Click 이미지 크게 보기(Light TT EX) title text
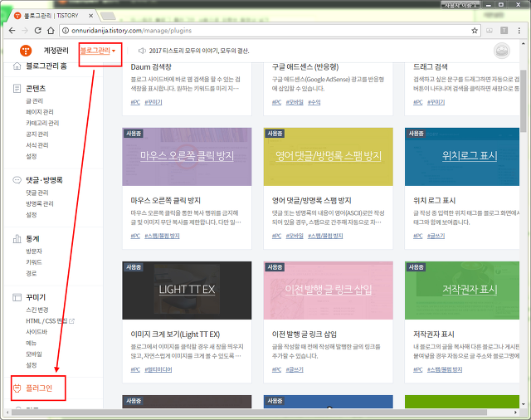The height and width of the screenshot is (420, 531). coord(175,335)
